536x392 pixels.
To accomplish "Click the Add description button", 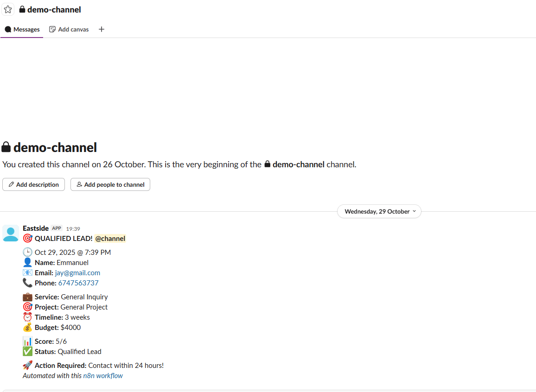I will coord(33,184).
